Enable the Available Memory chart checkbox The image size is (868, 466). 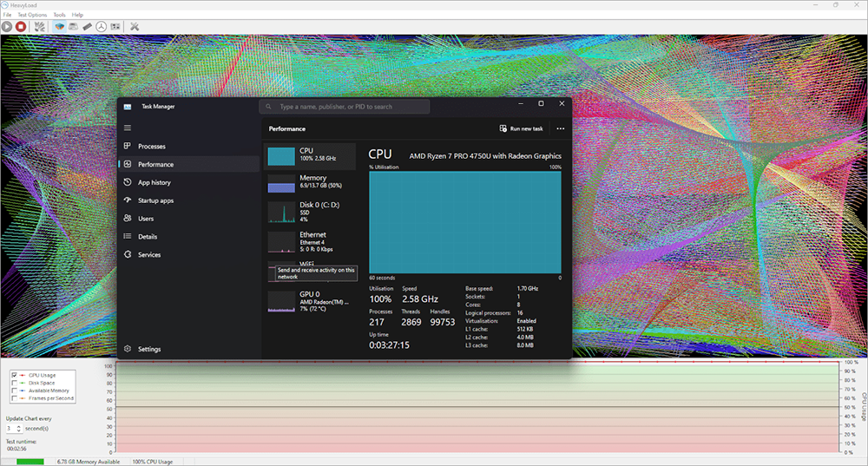click(15, 391)
